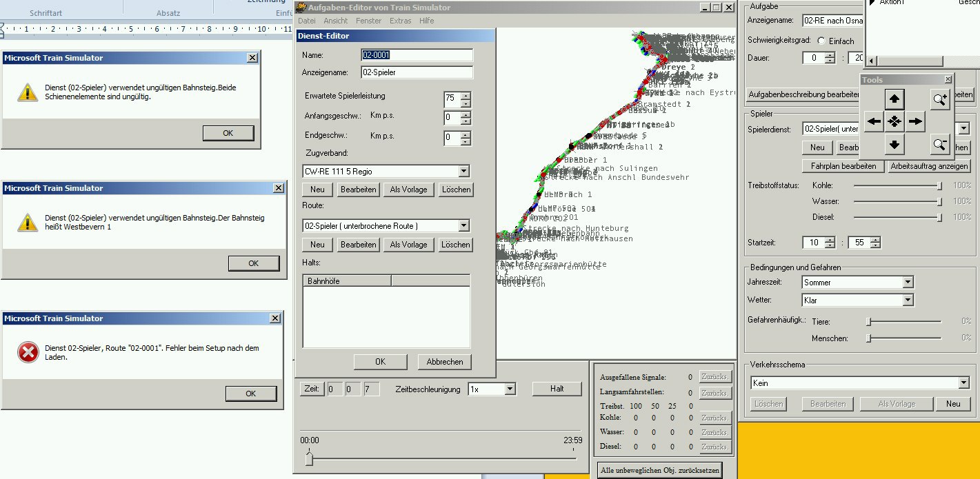Image resolution: width=980 pixels, height=479 pixels.
Task: Open the Zeitbeschleunigung 1x dropdown
Action: pyautogui.click(x=510, y=389)
